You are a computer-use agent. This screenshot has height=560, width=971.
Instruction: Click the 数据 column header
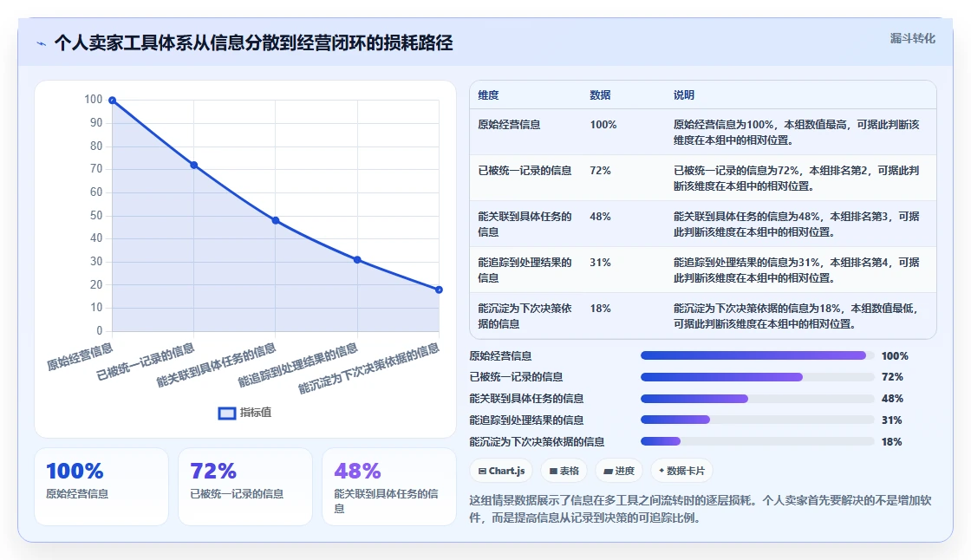coord(600,95)
